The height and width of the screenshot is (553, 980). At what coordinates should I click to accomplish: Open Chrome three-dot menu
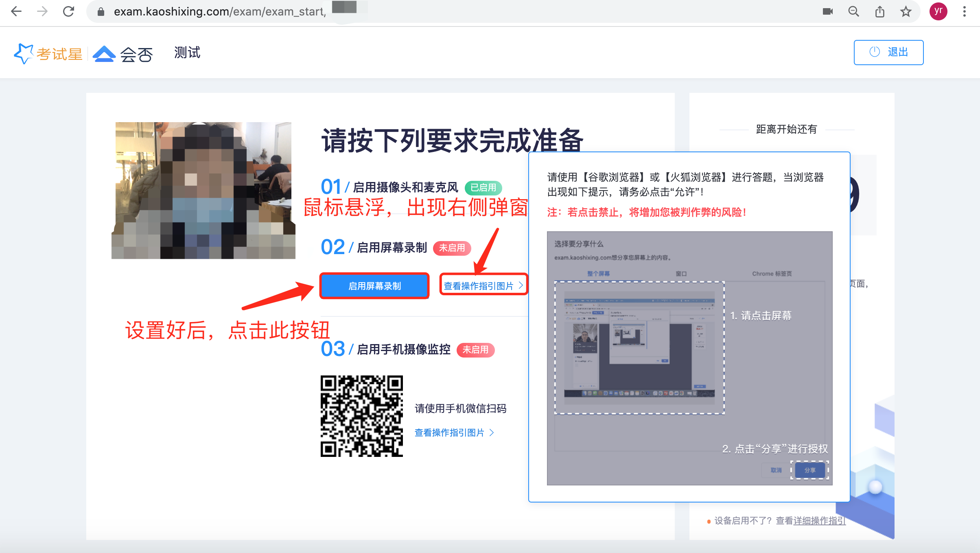click(964, 11)
